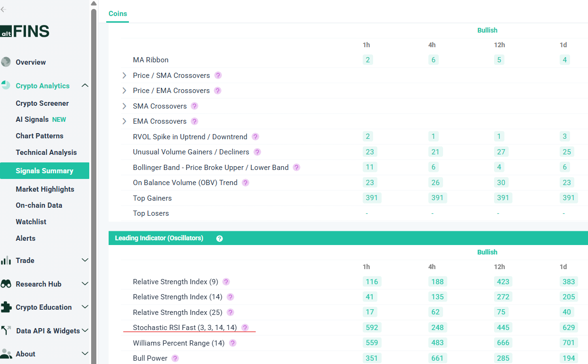The height and width of the screenshot is (364, 588).
Task: Switch to the Coins tab
Action: 118,14
